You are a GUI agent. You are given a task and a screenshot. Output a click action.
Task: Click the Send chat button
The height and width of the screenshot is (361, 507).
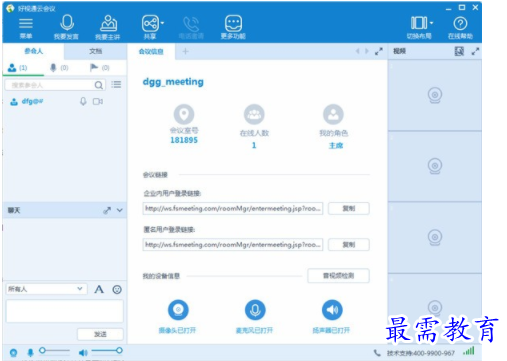point(100,334)
